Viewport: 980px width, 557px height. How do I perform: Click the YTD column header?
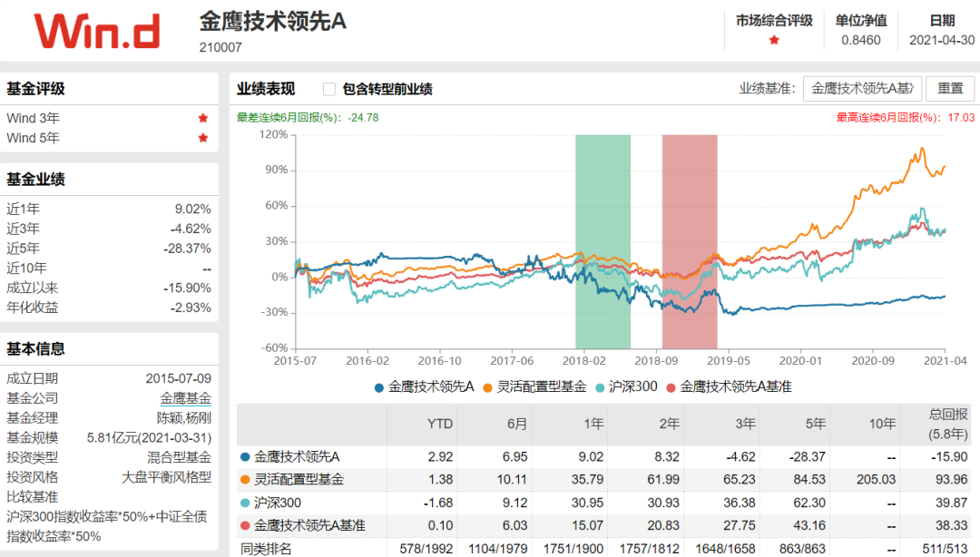[x=440, y=424]
